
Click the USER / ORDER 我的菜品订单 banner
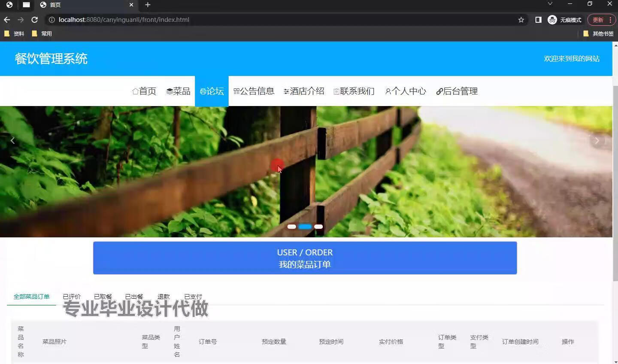pyautogui.click(x=305, y=258)
